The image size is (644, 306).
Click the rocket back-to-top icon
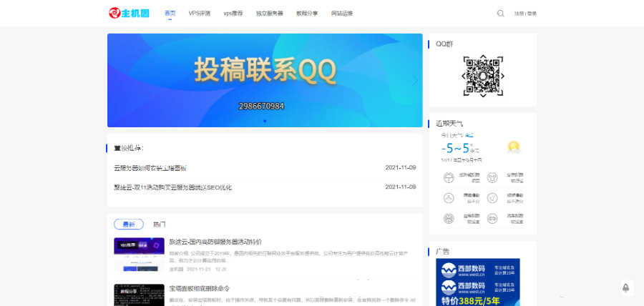[x=625, y=288]
